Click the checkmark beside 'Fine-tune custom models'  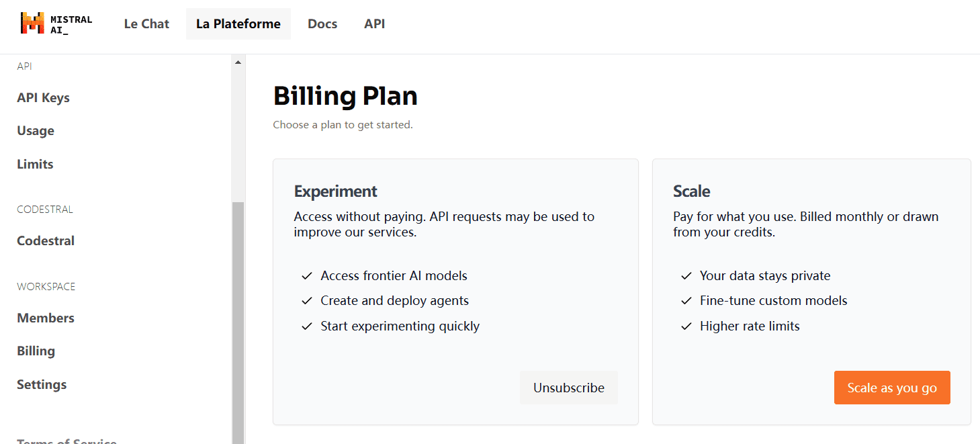pyautogui.click(x=686, y=301)
